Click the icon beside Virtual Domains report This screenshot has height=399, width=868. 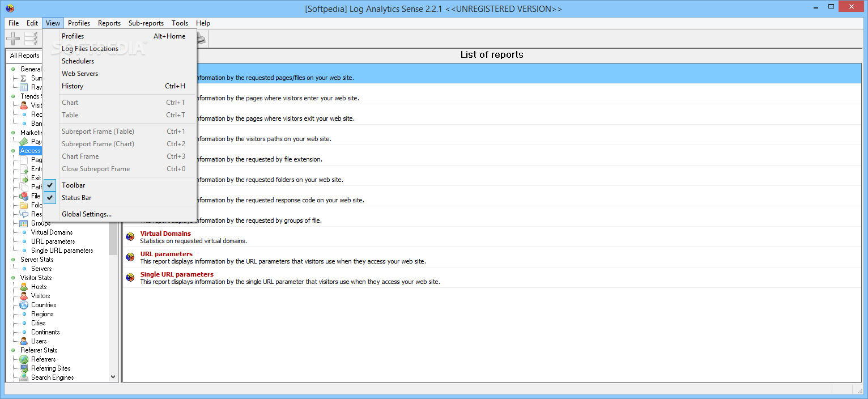tap(130, 237)
